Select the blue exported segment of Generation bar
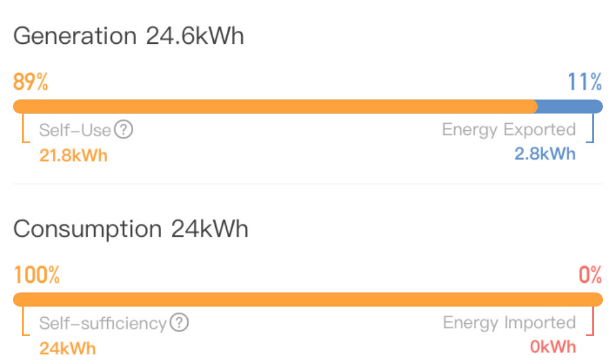Viewport: 613px width, 364px height. tap(570, 107)
